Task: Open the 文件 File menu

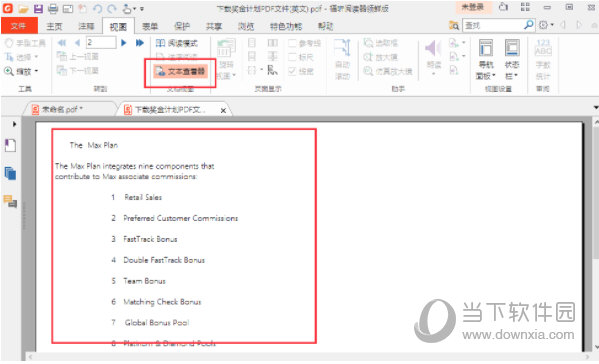Action: tap(19, 26)
